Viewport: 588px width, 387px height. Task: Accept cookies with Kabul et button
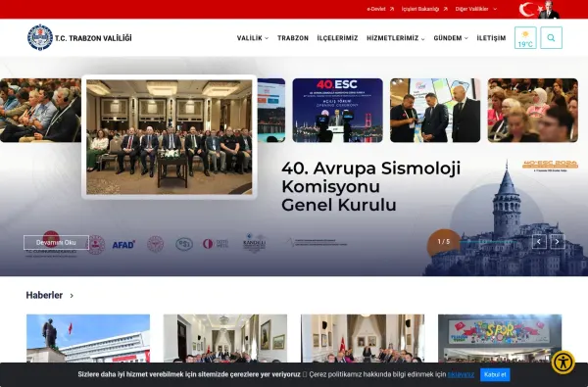495,374
